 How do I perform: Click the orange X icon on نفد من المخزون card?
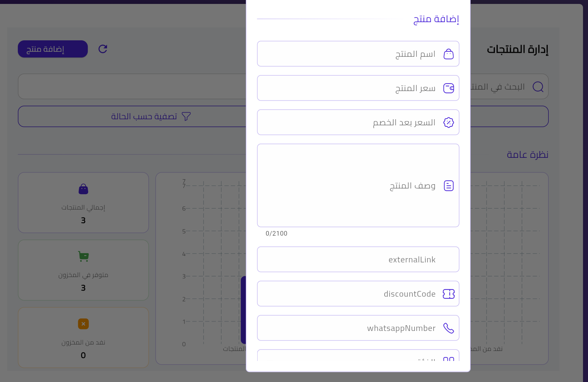coord(83,323)
